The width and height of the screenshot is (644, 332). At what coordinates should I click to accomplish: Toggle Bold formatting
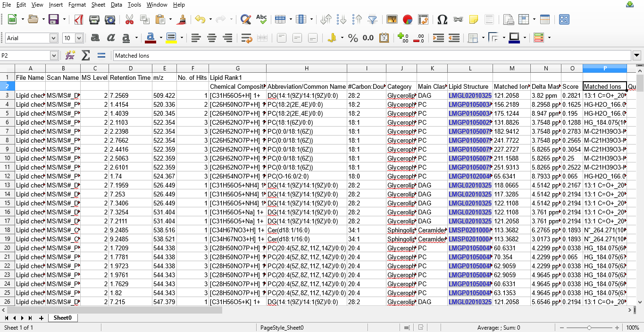(95, 38)
